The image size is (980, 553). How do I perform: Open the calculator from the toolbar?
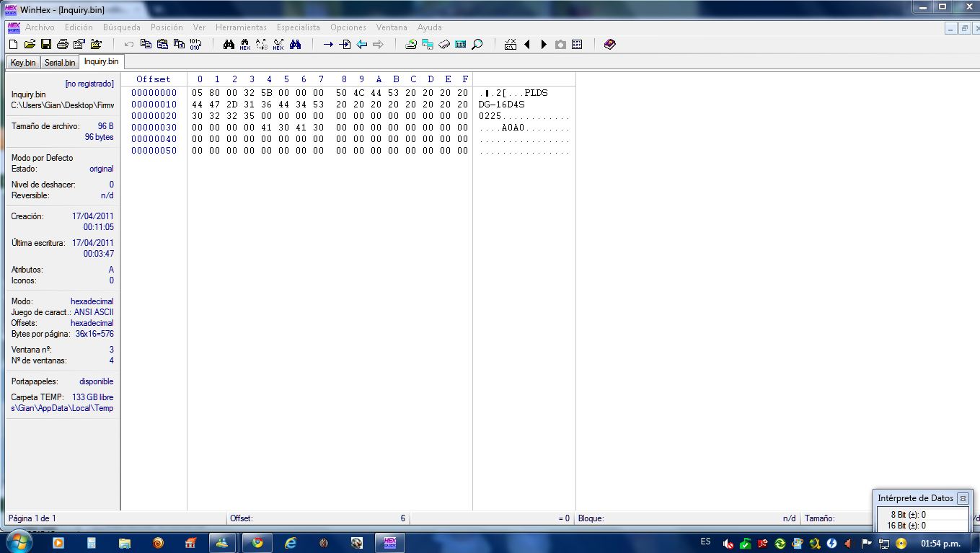point(461,45)
